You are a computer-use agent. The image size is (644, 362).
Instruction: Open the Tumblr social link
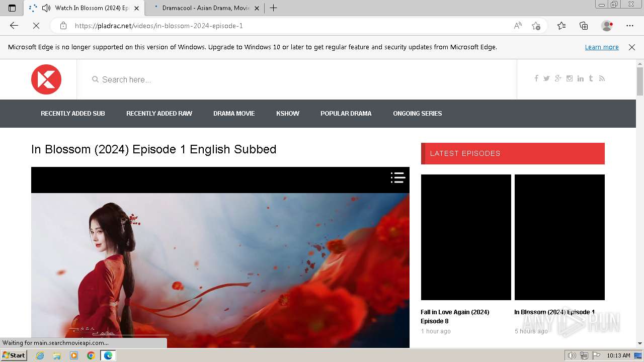tap(591, 78)
